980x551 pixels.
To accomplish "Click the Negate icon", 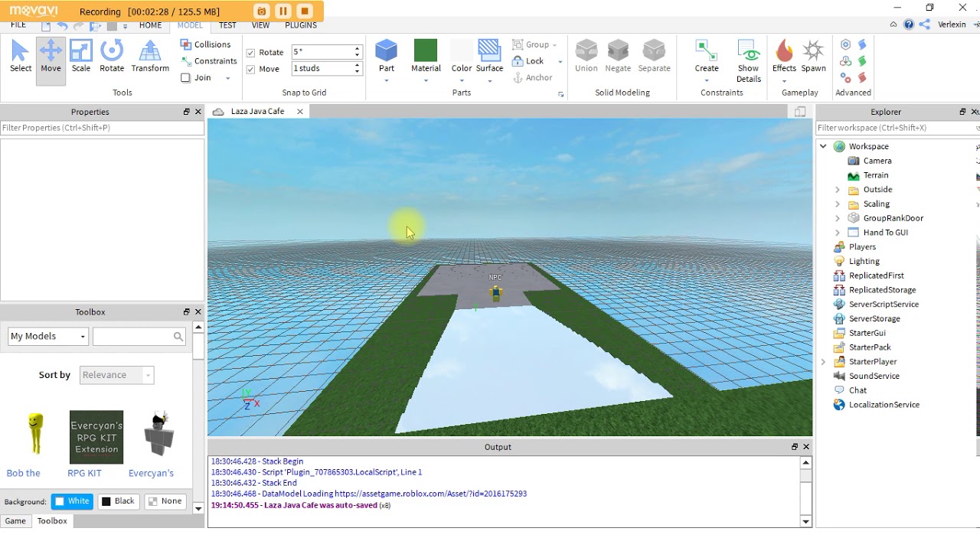I will pyautogui.click(x=618, y=57).
